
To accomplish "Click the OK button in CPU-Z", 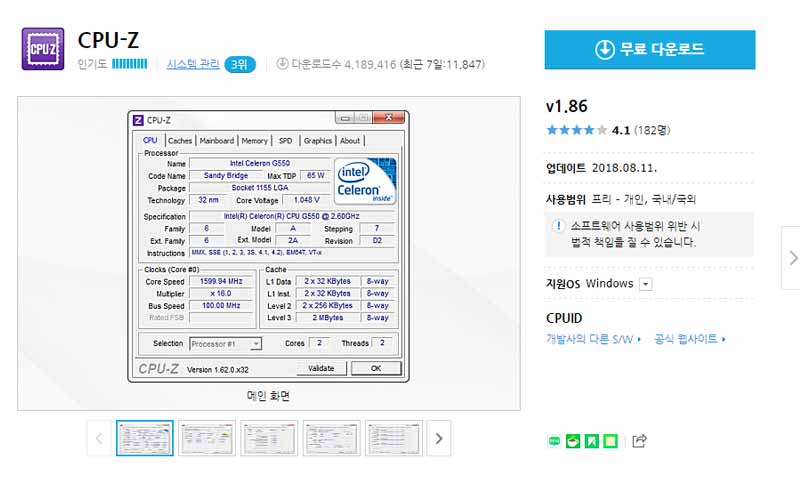I will [x=376, y=368].
